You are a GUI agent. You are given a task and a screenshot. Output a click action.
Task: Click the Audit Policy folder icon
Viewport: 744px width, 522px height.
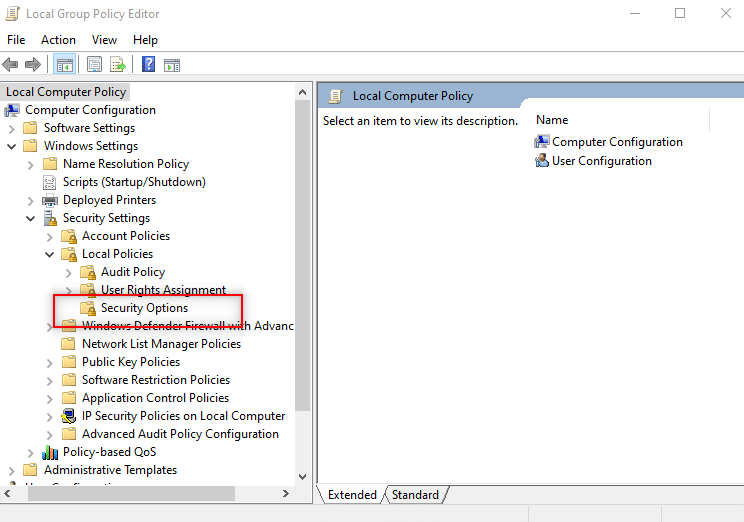(x=88, y=272)
